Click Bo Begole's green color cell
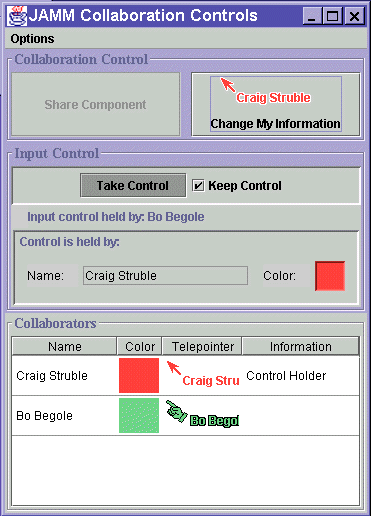Viewport: 371px width, 516px height. click(139, 415)
